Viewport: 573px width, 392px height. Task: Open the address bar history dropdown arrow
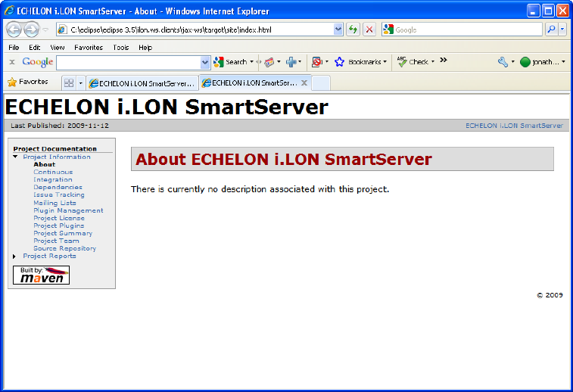[x=338, y=30]
